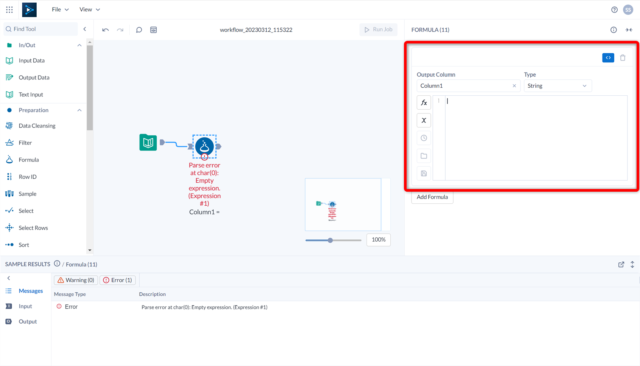Click the tool palette scrollbar down arrow
Image resolution: width=640 pixels, height=366 pixels.
click(x=90, y=250)
